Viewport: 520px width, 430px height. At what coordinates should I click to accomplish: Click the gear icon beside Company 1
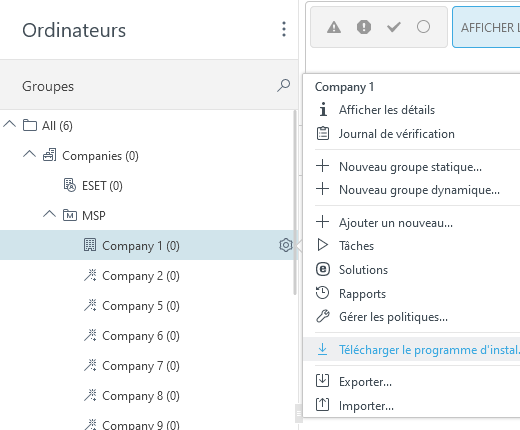click(x=286, y=245)
